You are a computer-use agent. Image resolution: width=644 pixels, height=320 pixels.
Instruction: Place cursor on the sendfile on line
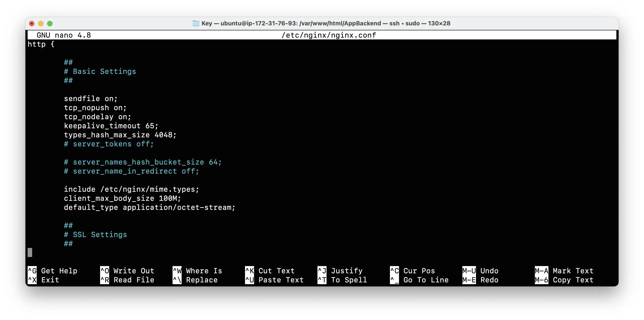91,99
